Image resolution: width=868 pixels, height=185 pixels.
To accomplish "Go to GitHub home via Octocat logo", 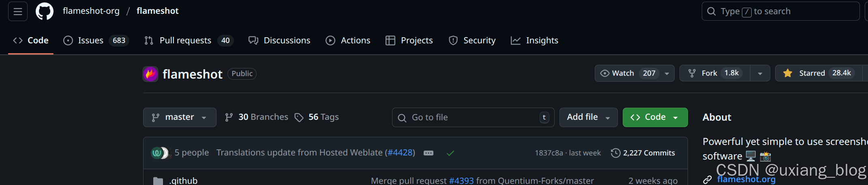I will click(45, 11).
